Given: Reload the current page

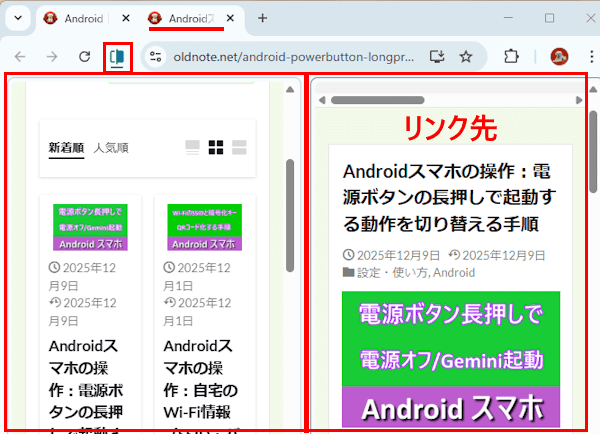Looking at the screenshot, I should [85, 57].
